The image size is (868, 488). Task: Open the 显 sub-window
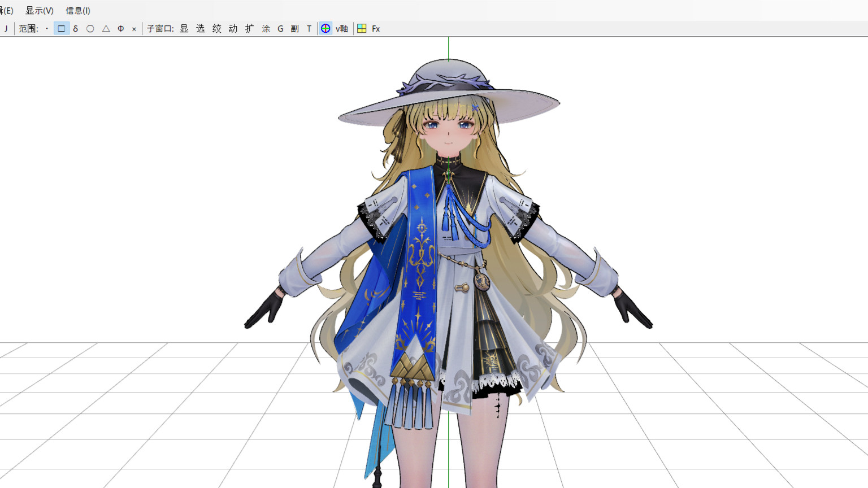click(184, 29)
